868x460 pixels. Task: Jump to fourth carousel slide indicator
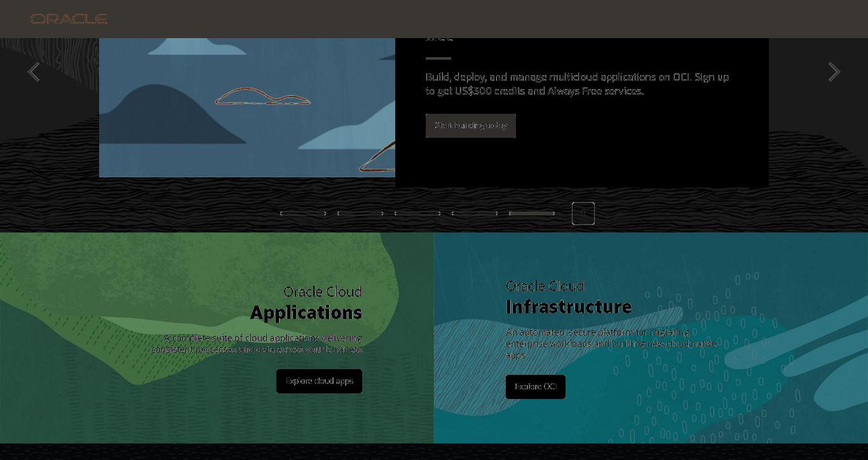pos(475,213)
